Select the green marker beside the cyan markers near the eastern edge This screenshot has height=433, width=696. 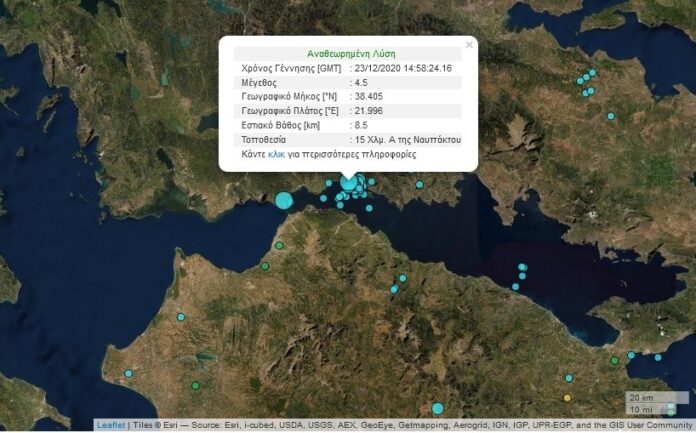click(614, 361)
